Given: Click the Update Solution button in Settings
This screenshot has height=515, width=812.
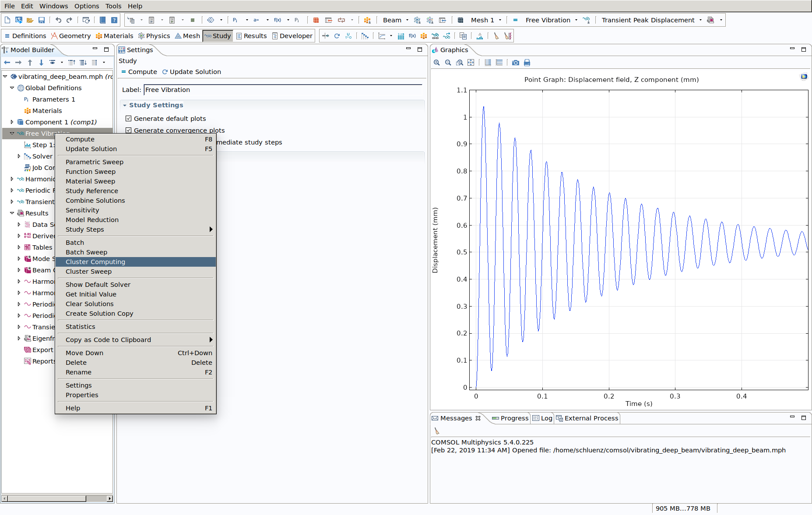Looking at the screenshot, I should (x=191, y=72).
